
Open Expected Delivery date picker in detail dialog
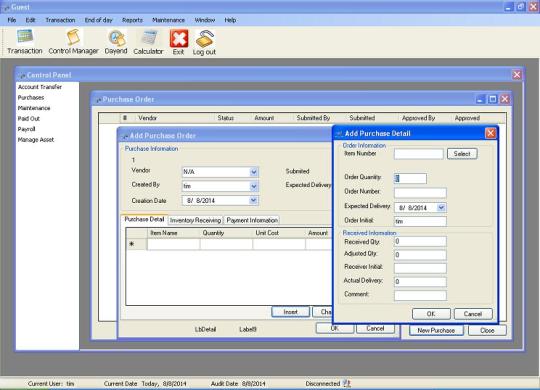pyautogui.click(x=441, y=207)
